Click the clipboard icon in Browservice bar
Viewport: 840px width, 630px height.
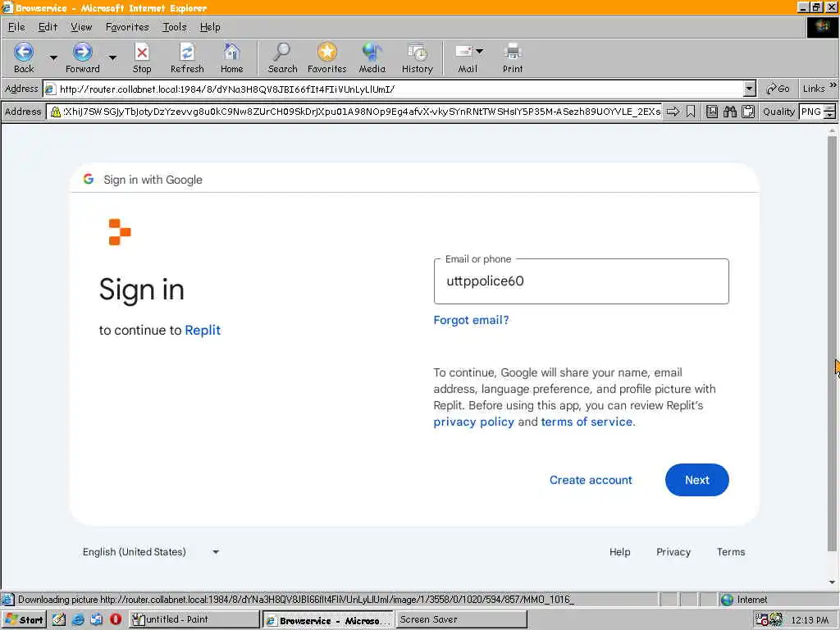coord(748,112)
